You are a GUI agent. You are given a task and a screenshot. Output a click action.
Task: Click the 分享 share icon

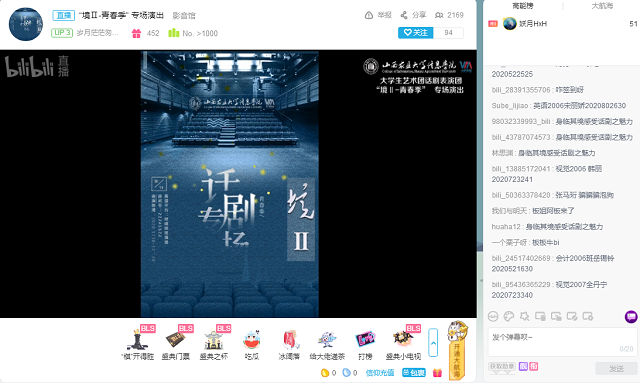click(x=404, y=15)
